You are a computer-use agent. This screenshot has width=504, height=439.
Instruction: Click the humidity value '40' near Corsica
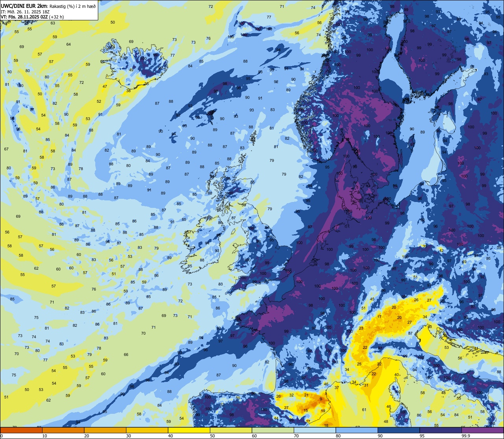click(x=397, y=375)
